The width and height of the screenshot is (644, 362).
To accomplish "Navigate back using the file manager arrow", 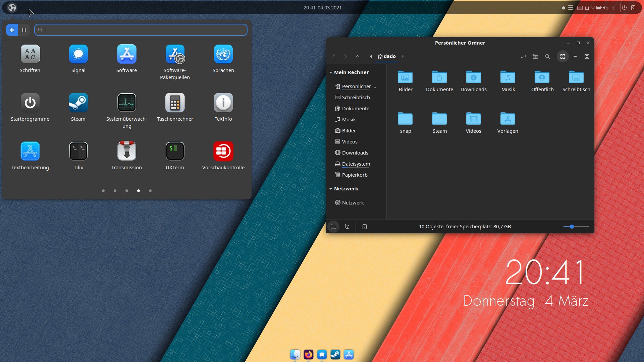I will click(x=334, y=56).
